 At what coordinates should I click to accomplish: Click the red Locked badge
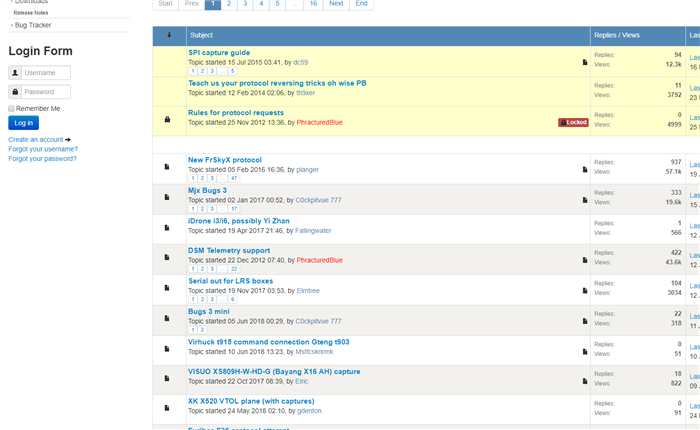coord(573,122)
